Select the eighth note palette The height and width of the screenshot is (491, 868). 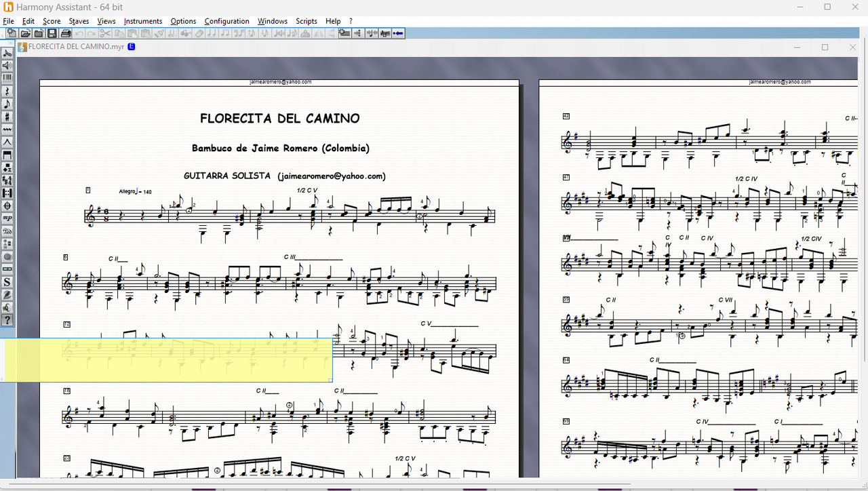click(x=7, y=104)
